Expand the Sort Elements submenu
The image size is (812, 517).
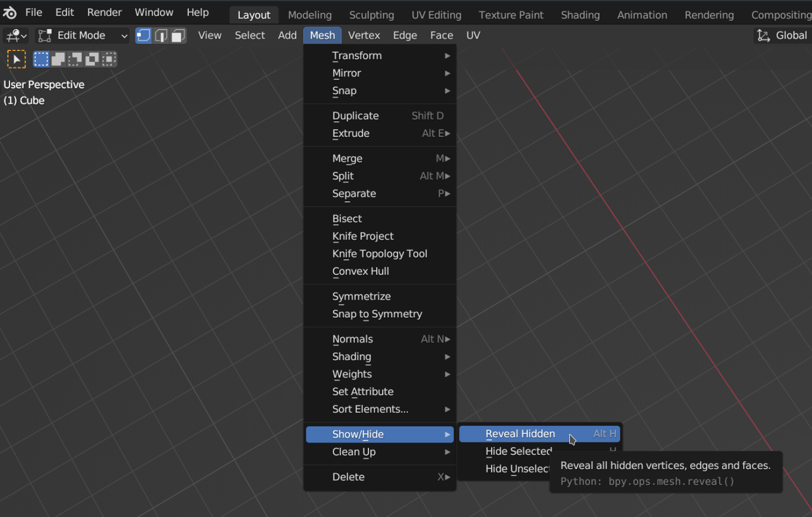point(380,409)
